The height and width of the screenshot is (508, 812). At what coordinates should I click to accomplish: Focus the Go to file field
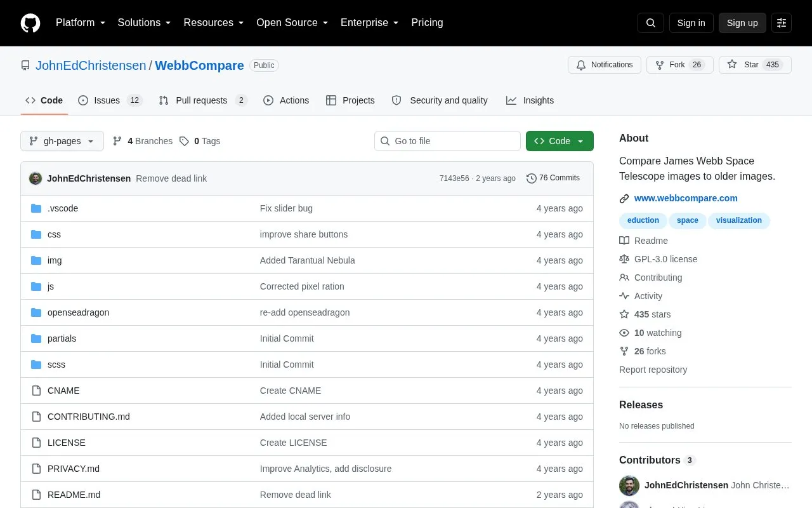tap(447, 141)
